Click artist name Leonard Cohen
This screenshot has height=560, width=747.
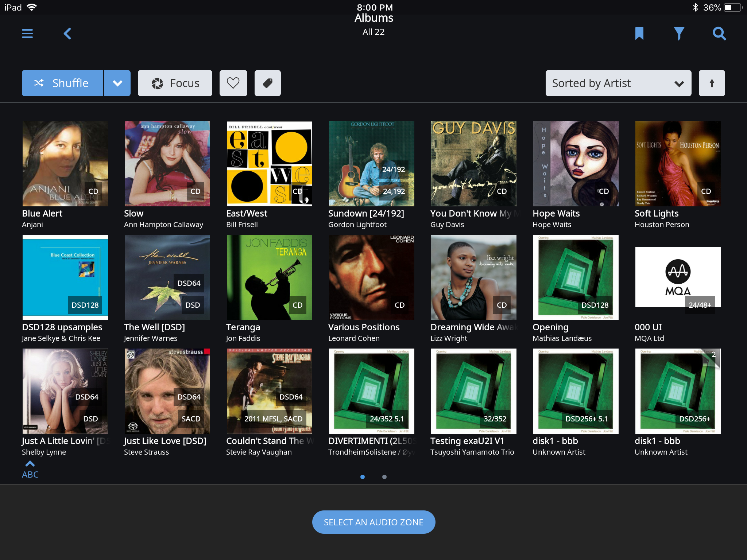coord(354,338)
